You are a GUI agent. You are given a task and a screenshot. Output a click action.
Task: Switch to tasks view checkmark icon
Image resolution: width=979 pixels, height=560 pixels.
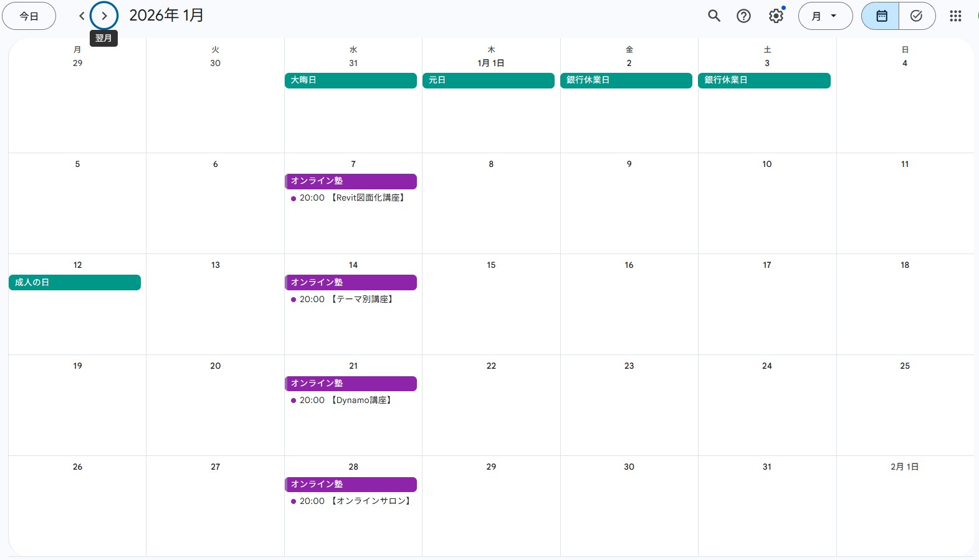(x=916, y=16)
